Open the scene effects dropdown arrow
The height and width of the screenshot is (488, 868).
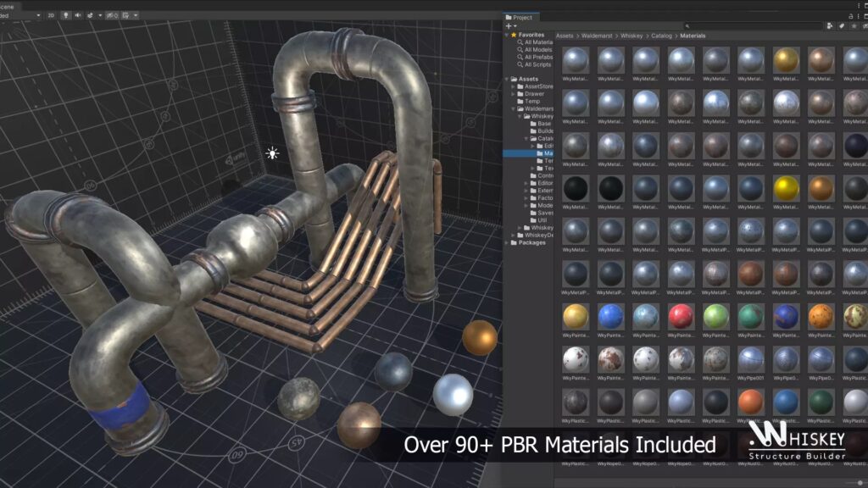pos(99,15)
